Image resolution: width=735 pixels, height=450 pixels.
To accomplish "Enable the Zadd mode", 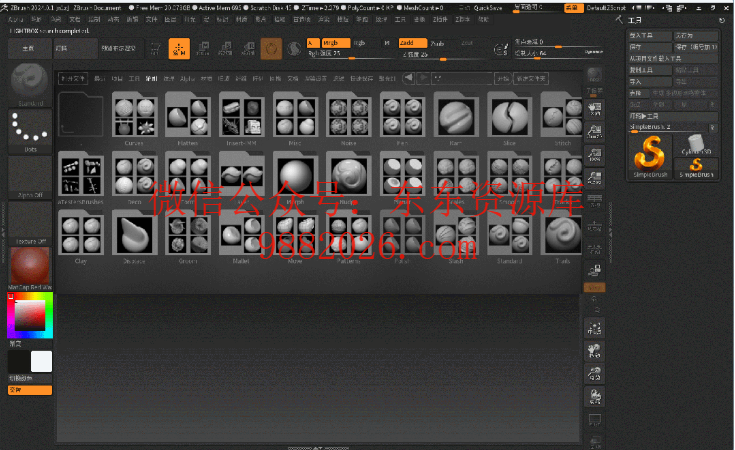I will click(412, 43).
